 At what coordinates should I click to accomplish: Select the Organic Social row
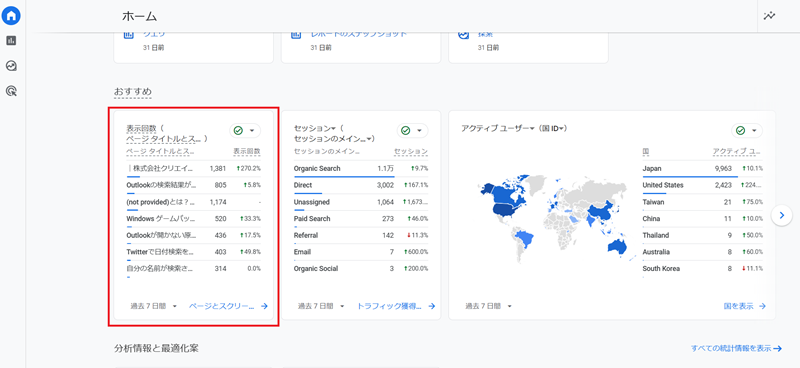tap(361, 269)
